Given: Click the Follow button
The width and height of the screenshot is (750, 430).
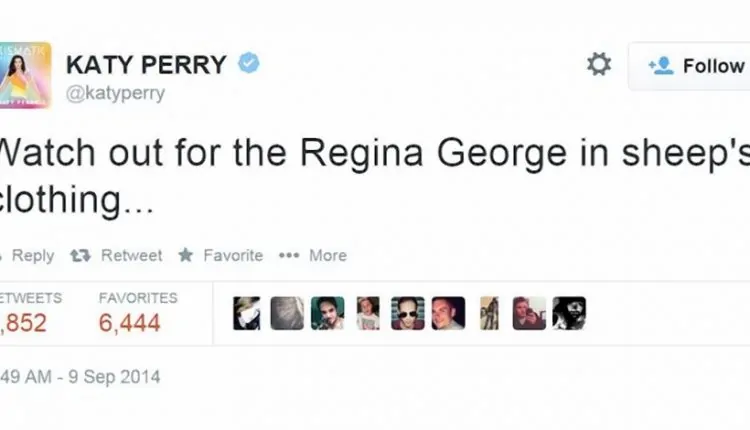Looking at the screenshot, I should [x=689, y=66].
